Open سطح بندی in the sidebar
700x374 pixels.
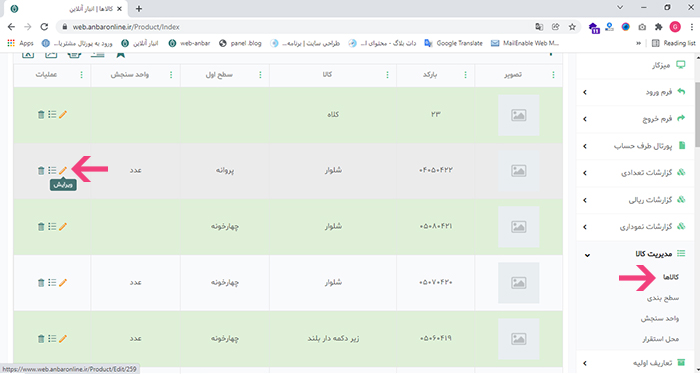[x=663, y=298]
